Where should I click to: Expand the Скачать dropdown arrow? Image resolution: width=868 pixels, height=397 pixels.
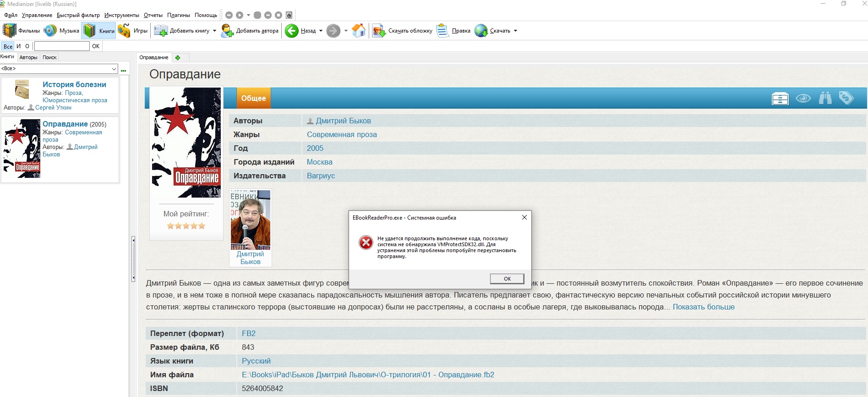coord(515,31)
